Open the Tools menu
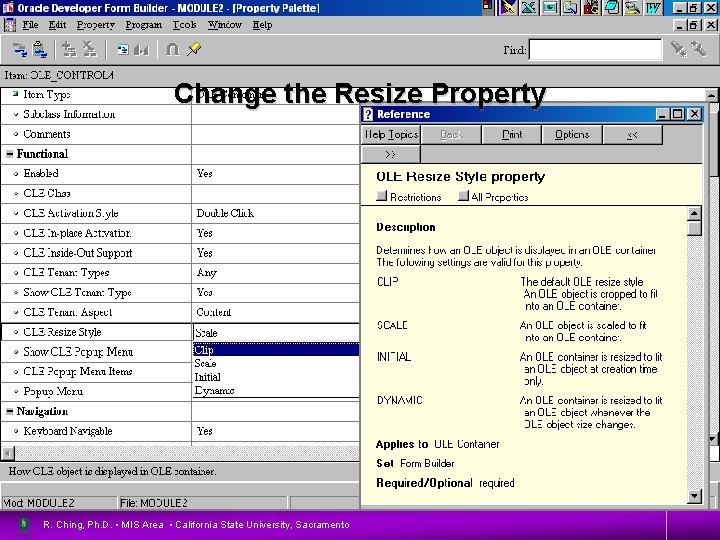 click(185, 25)
